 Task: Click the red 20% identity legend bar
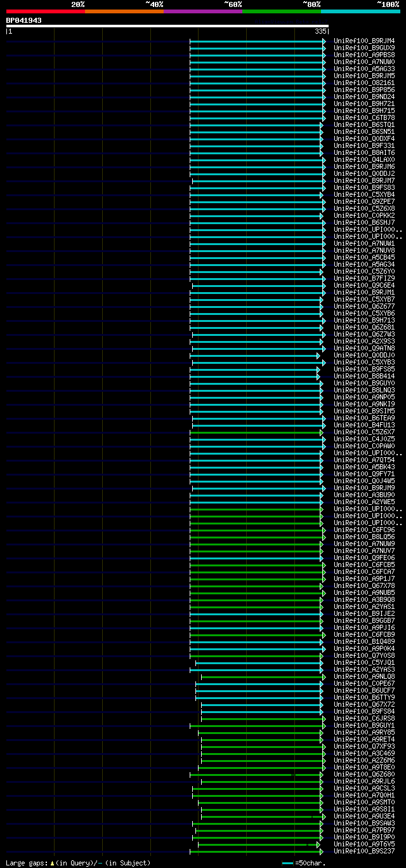point(46,11)
